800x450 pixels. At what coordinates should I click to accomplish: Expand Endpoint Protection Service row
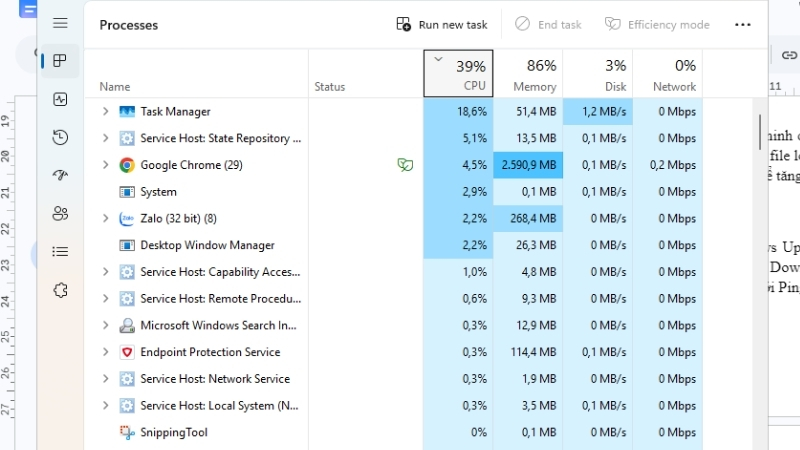pyautogui.click(x=106, y=352)
